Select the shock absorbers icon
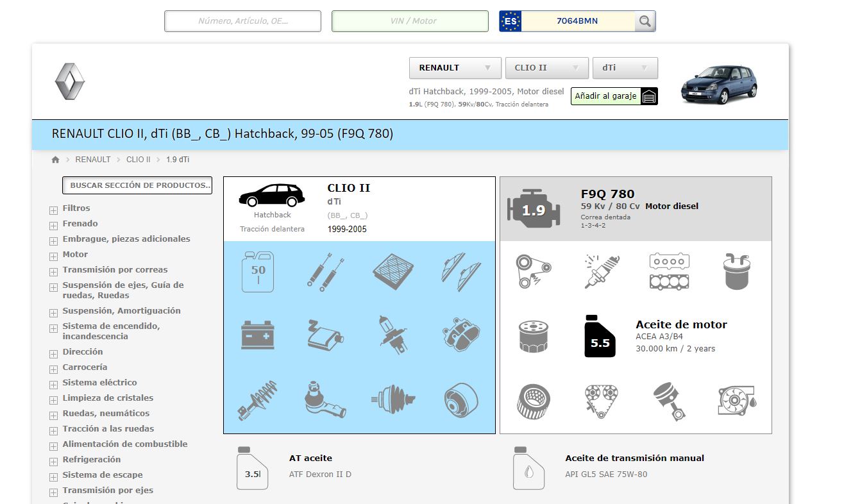The width and height of the screenshot is (844, 504). (x=325, y=271)
